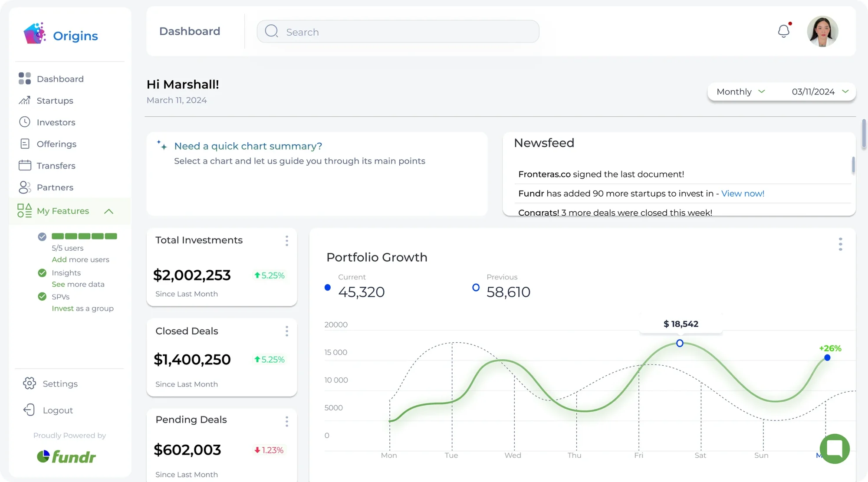This screenshot has height=482, width=868.
Task: Click the Investors clock icon
Action: coord(25,122)
